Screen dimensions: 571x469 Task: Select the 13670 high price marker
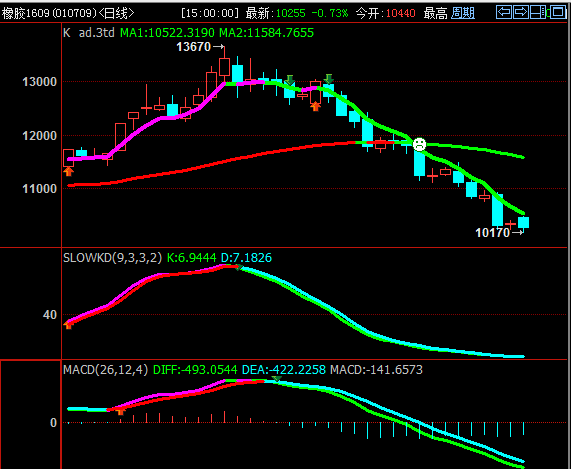(x=200, y=47)
